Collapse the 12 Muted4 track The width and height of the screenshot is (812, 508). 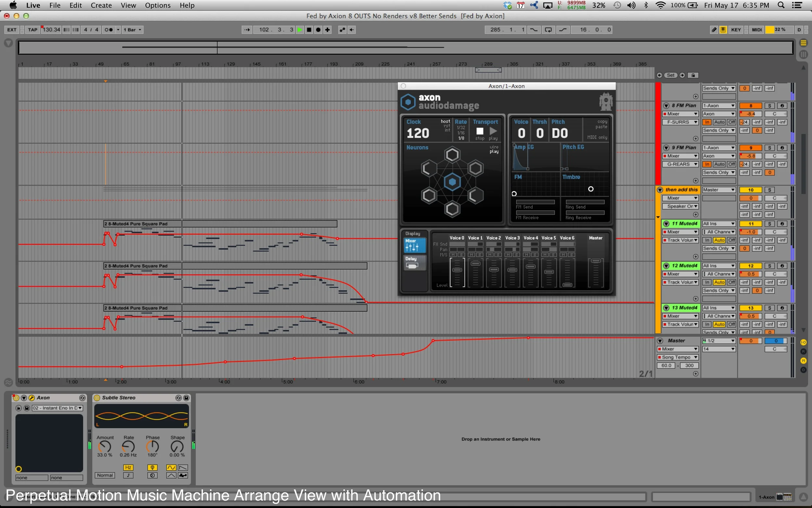666,266
